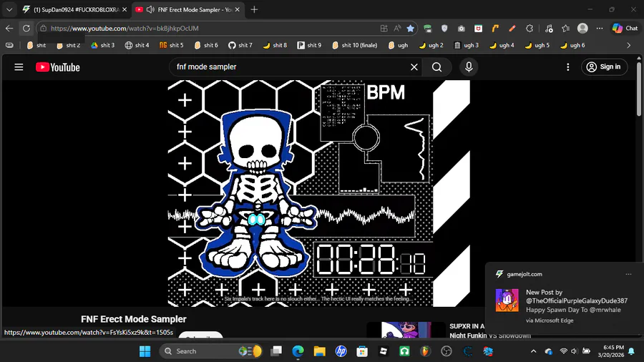
Task: Open the green extension with badge
Action: [428, 29]
